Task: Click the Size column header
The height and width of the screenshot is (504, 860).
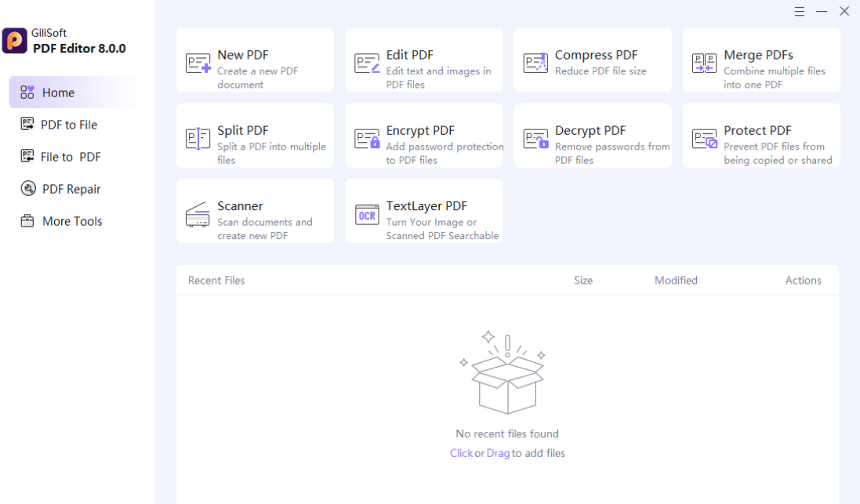Action: [583, 281]
